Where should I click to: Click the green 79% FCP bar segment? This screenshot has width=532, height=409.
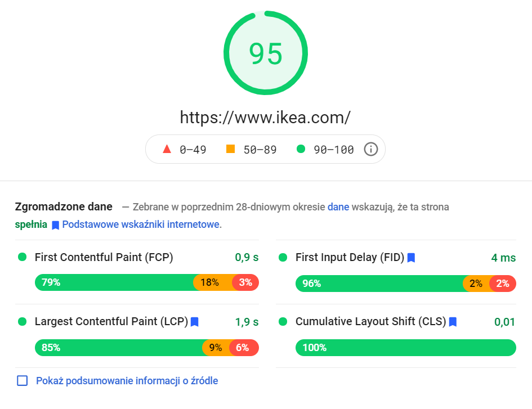tap(115, 282)
